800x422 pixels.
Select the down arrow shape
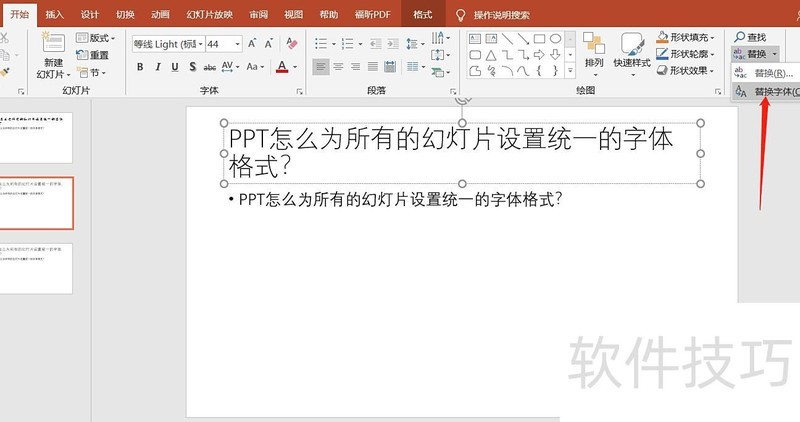point(556,55)
